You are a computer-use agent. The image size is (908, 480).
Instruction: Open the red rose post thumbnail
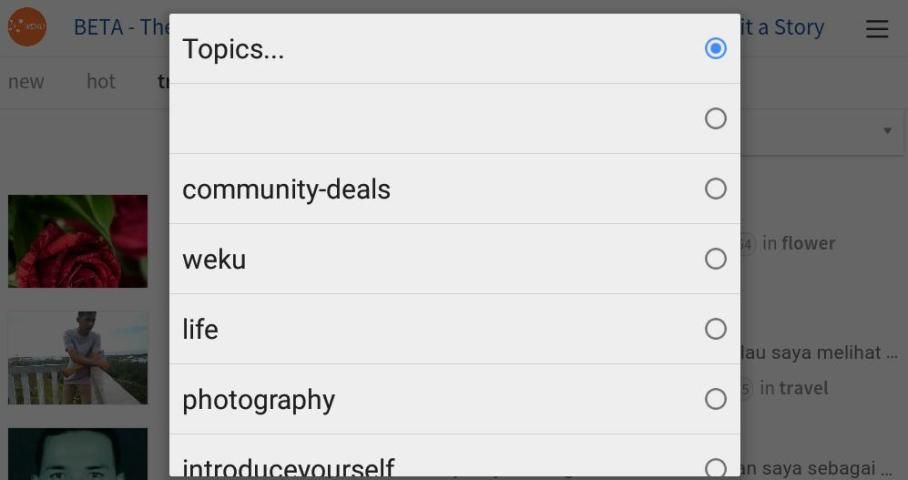(78, 241)
